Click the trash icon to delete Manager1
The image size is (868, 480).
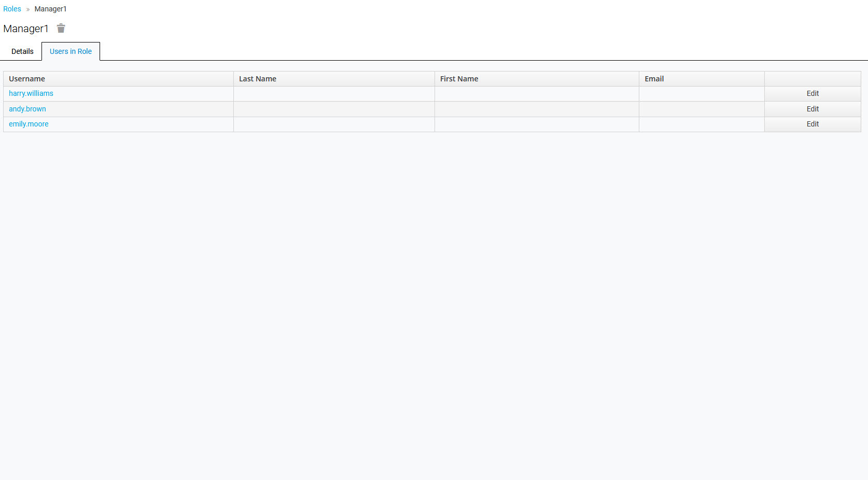click(x=61, y=29)
